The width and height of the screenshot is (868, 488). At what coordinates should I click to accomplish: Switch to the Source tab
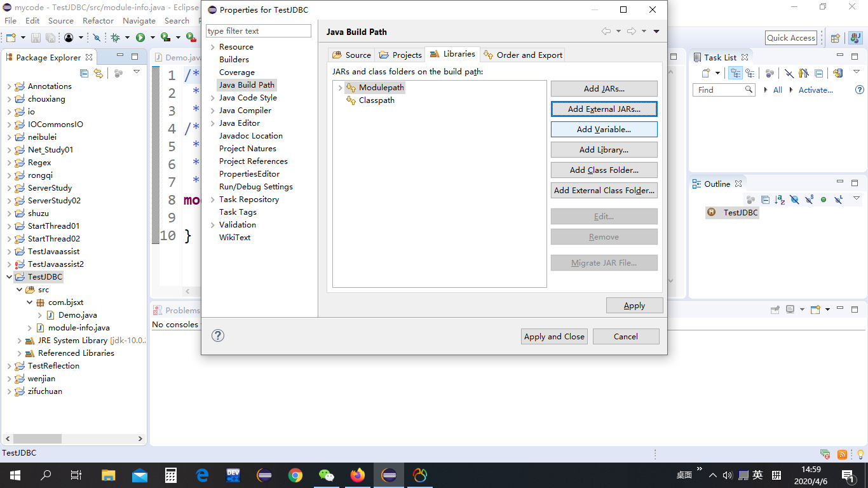click(x=351, y=55)
